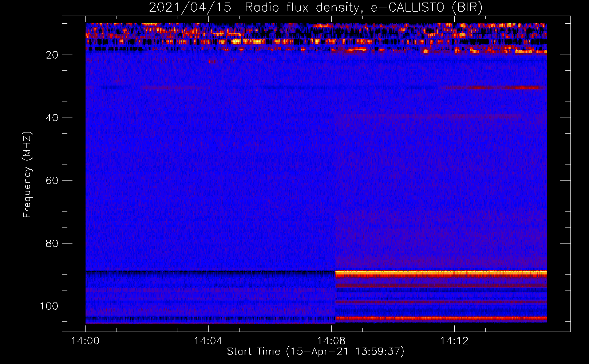The image size is (589, 364).
Task: Click the bright yellow emission band near 89 MHz
Action: click(441, 273)
